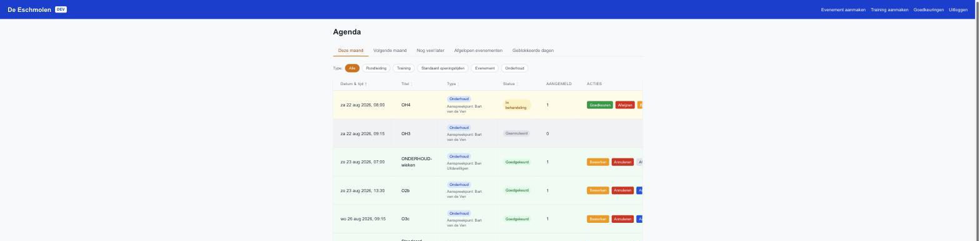Image resolution: width=980 pixels, height=241 pixels.
Task: Open Geblokkeerde dagen tab
Action: point(533,51)
